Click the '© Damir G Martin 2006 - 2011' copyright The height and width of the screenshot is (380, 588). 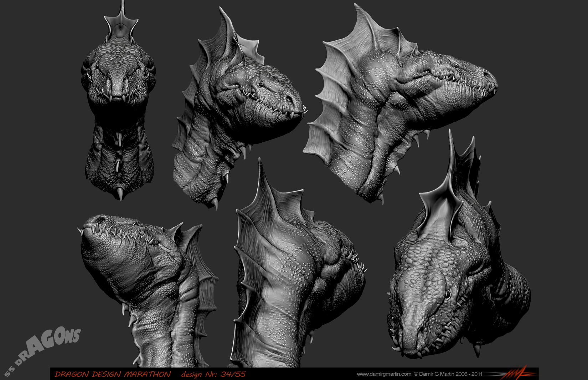click(448, 374)
